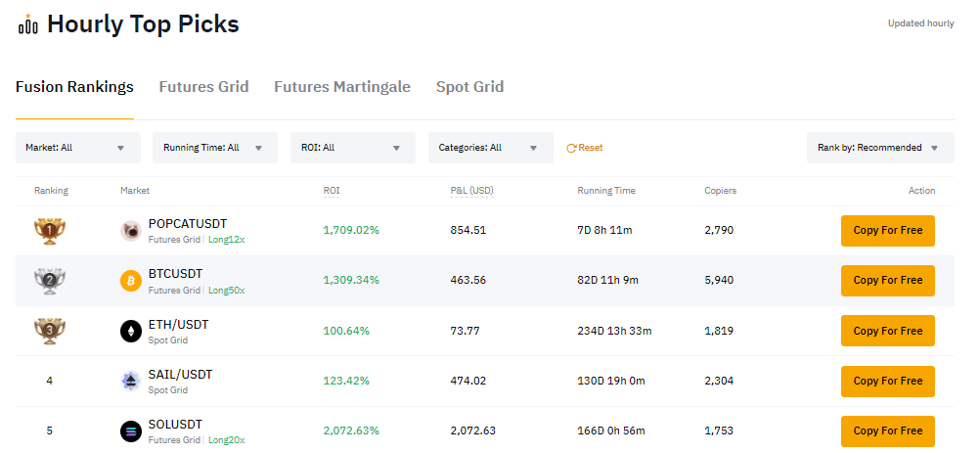
Task: Open the Market: All dropdown
Action: [x=78, y=148]
